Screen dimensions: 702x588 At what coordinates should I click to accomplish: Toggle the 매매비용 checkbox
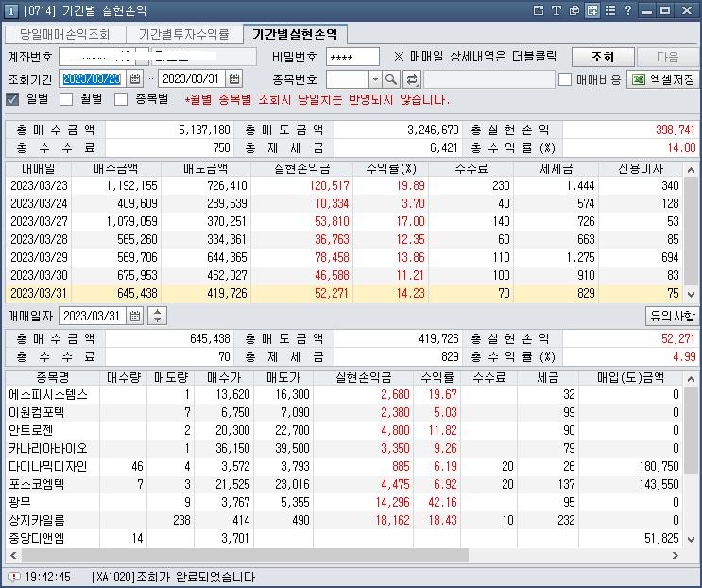point(565,79)
